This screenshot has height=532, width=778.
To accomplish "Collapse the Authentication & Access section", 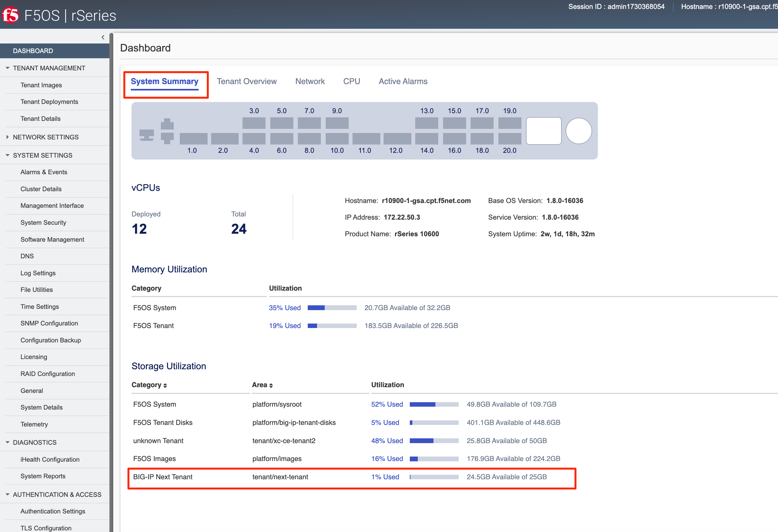I will (7, 494).
